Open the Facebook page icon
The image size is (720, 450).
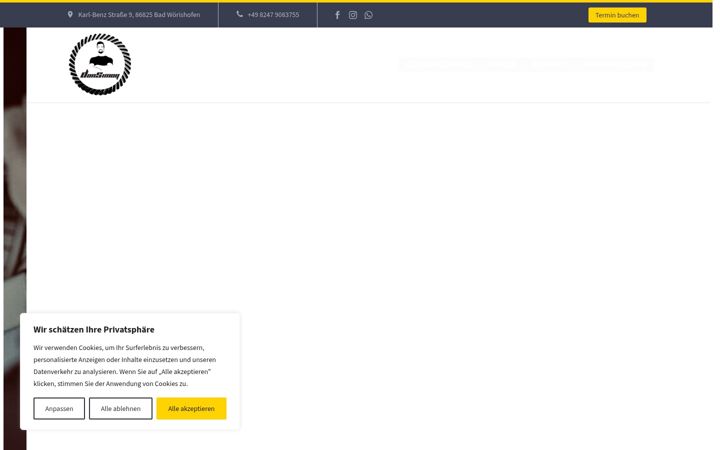337,15
